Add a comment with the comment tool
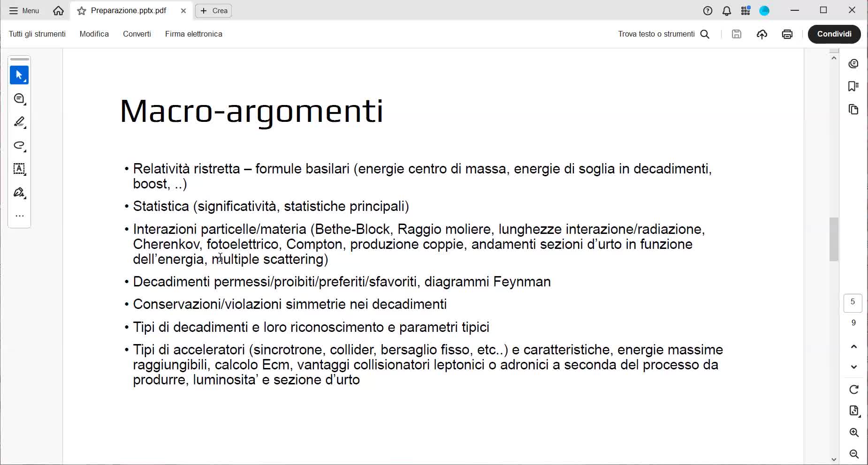The width and height of the screenshot is (868, 465). [19, 99]
